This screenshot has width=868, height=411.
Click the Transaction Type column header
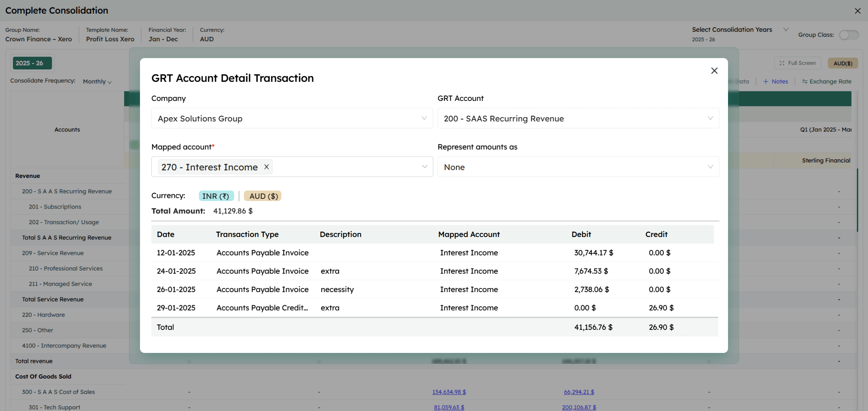pos(247,235)
